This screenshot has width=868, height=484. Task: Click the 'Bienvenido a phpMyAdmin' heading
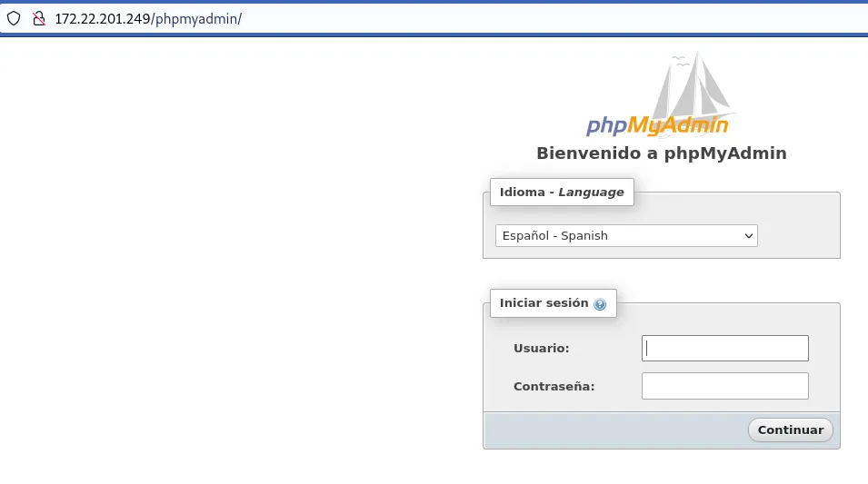pyautogui.click(x=661, y=153)
